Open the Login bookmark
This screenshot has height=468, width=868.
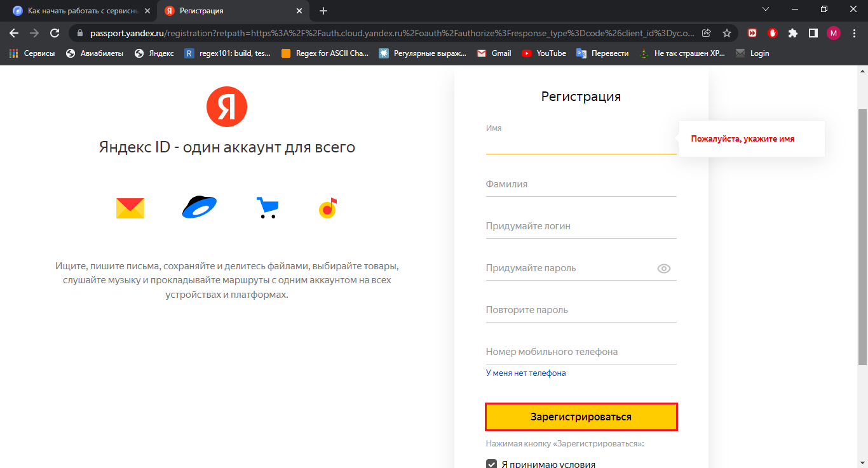(x=752, y=53)
